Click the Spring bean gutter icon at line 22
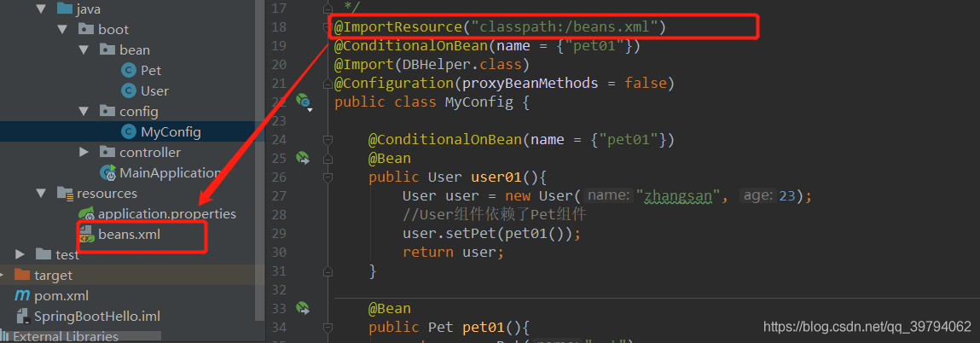The width and height of the screenshot is (980, 343). click(303, 101)
